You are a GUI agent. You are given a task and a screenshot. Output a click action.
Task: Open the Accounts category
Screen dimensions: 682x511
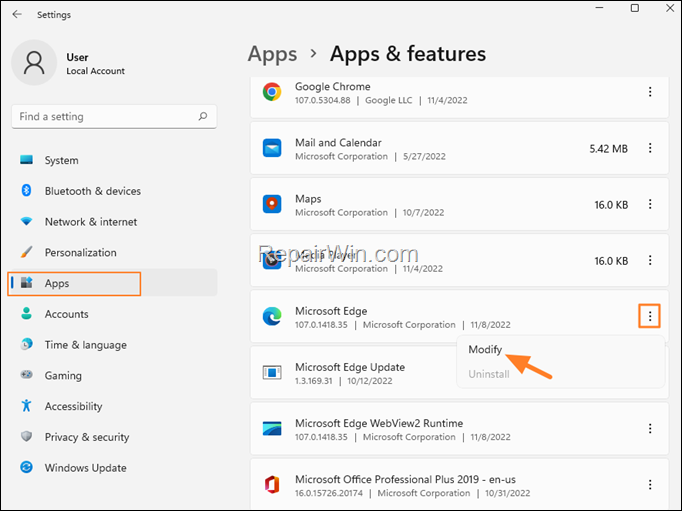pos(112,314)
